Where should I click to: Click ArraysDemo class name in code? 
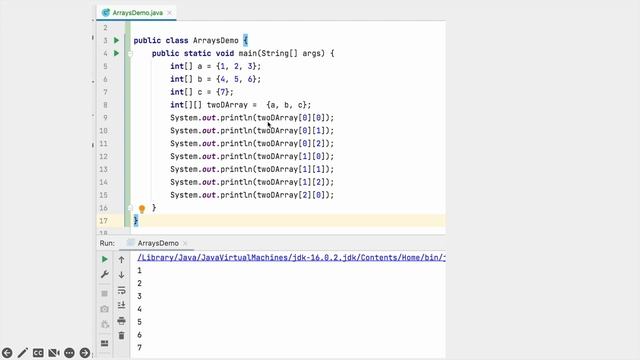click(216, 40)
